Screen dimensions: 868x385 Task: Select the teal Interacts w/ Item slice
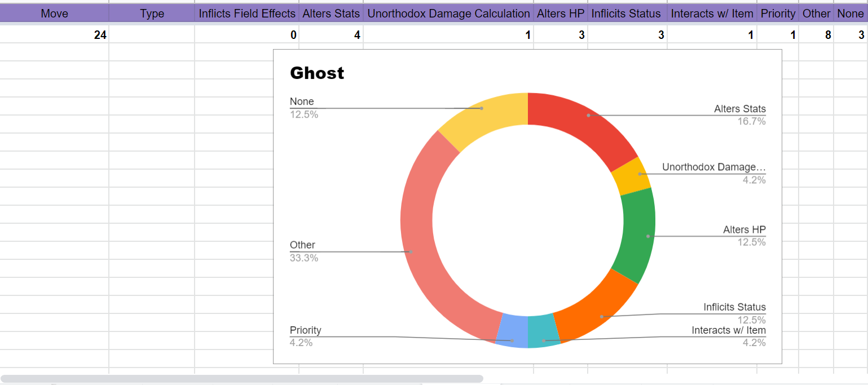(543, 331)
